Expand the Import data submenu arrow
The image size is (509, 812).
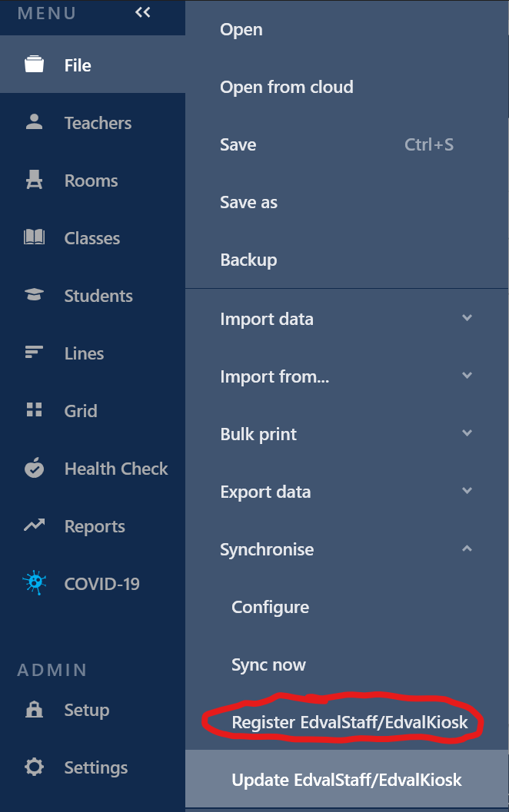pyautogui.click(x=467, y=318)
